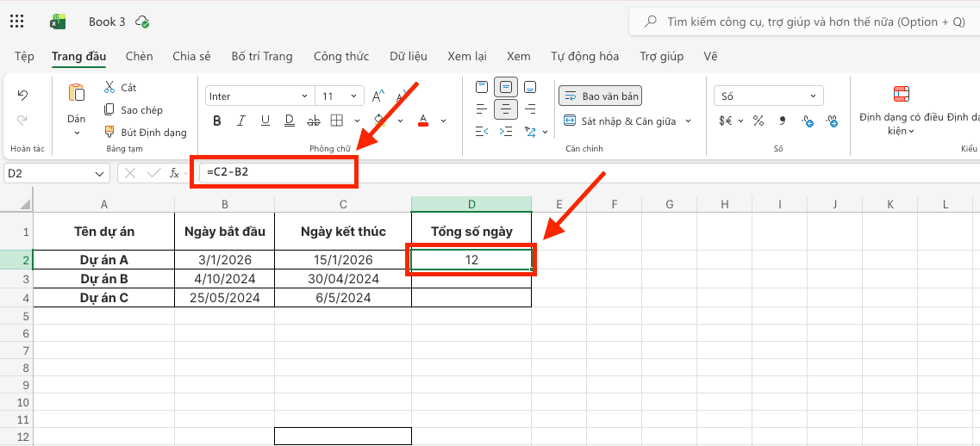This screenshot has width=980, height=446.
Task: Switch to the Chèn tab
Action: click(x=139, y=56)
